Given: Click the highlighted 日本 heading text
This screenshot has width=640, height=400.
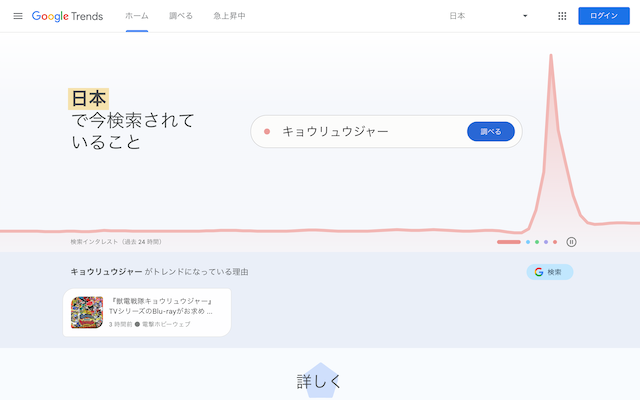Looking at the screenshot, I should coord(88,99).
